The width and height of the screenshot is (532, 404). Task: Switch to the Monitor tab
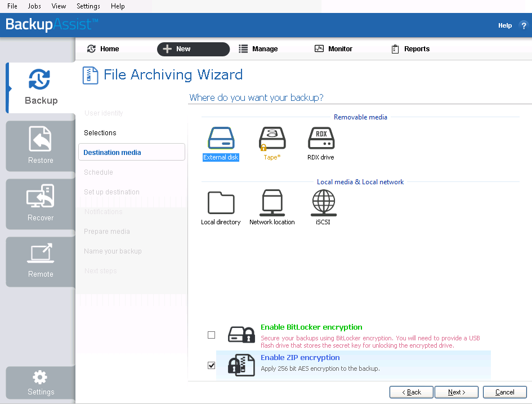(333, 49)
